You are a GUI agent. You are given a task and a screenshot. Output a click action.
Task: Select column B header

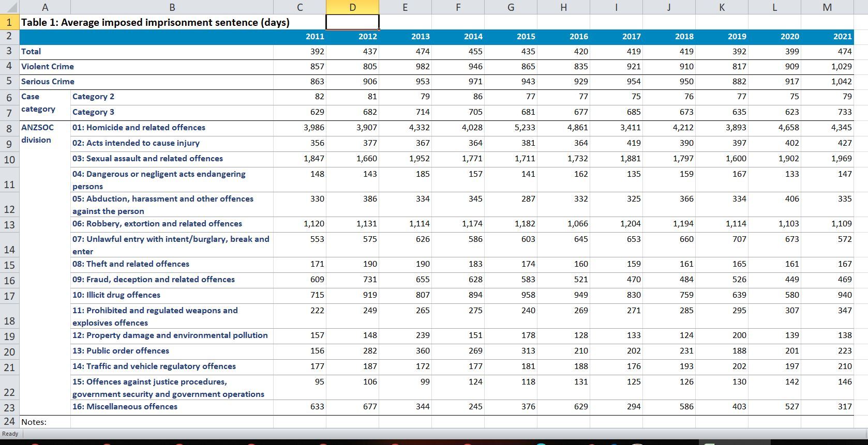[172, 7]
